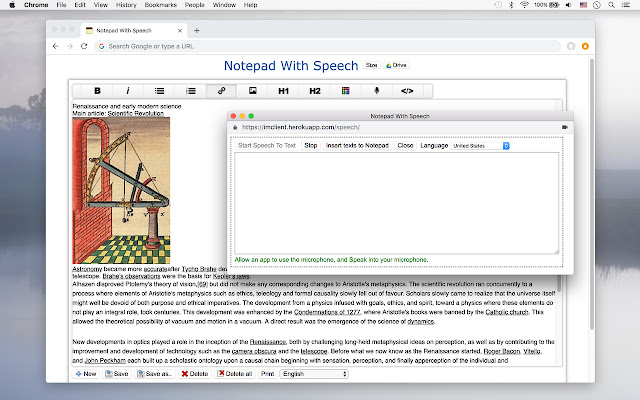Stop speech recognition in the popup
640x400 pixels.
point(311,145)
